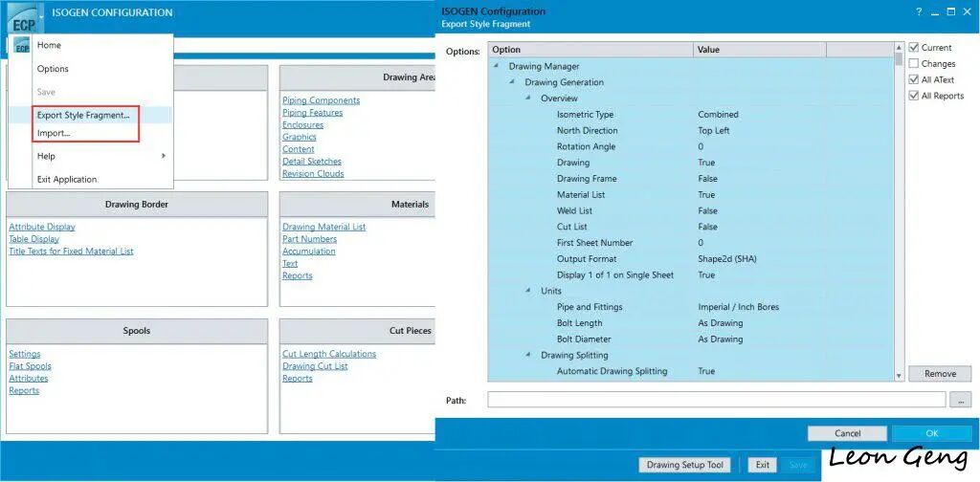Select the North Direction option row
Image resolution: width=980 pixels, height=482 pixels.
tap(691, 130)
